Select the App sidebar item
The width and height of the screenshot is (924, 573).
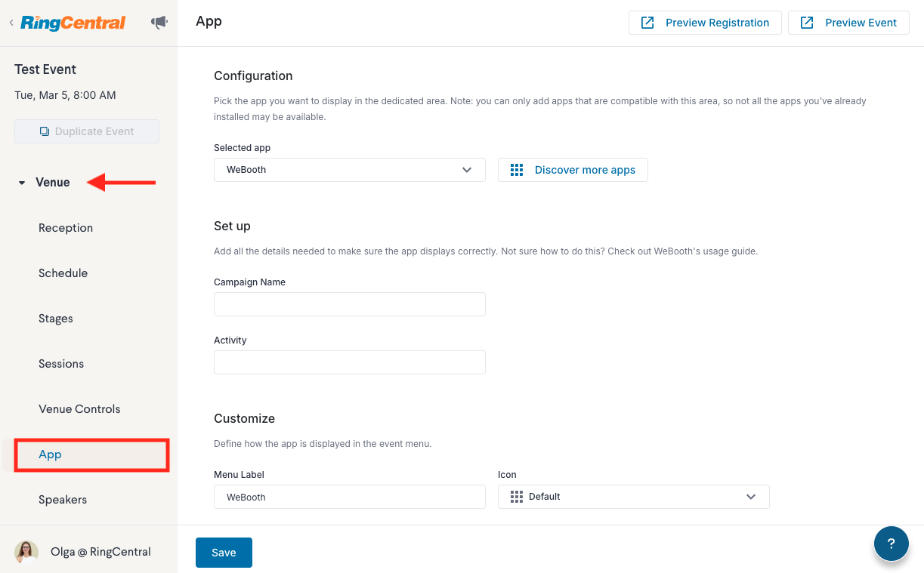(91, 454)
